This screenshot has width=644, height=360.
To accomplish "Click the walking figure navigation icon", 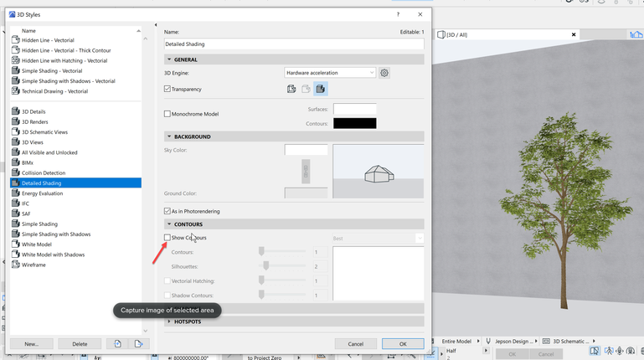I will click(x=609, y=351).
